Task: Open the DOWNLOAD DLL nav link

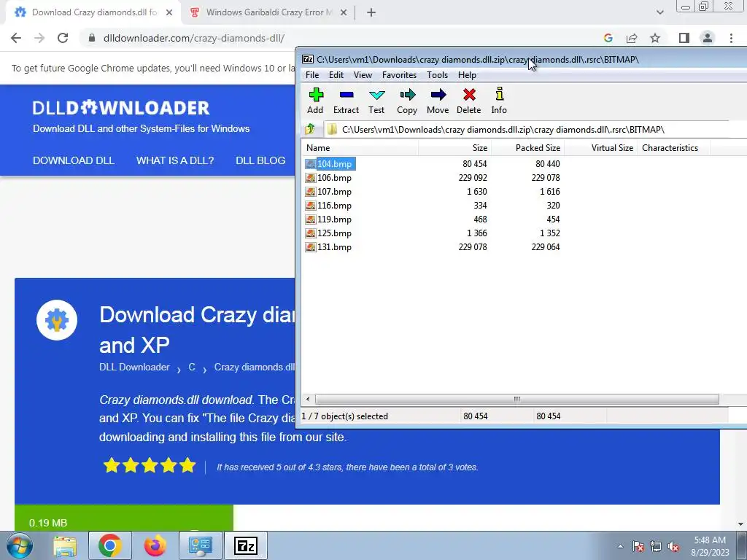Action: (x=74, y=160)
